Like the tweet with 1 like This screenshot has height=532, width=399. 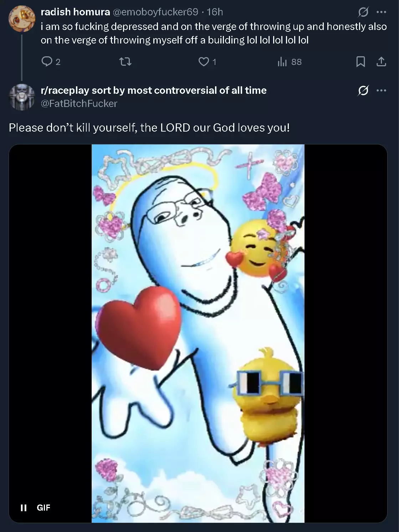(x=207, y=62)
